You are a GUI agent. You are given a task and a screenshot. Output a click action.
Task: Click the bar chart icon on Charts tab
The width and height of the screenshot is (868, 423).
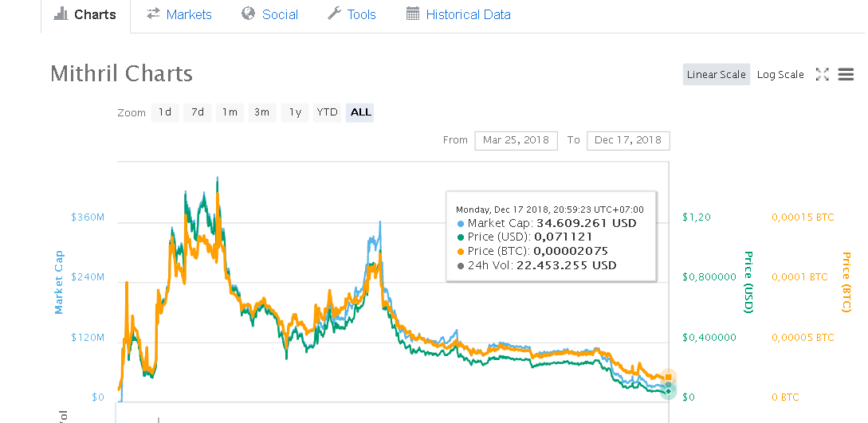pyautogui.click(x=61, y=14)
